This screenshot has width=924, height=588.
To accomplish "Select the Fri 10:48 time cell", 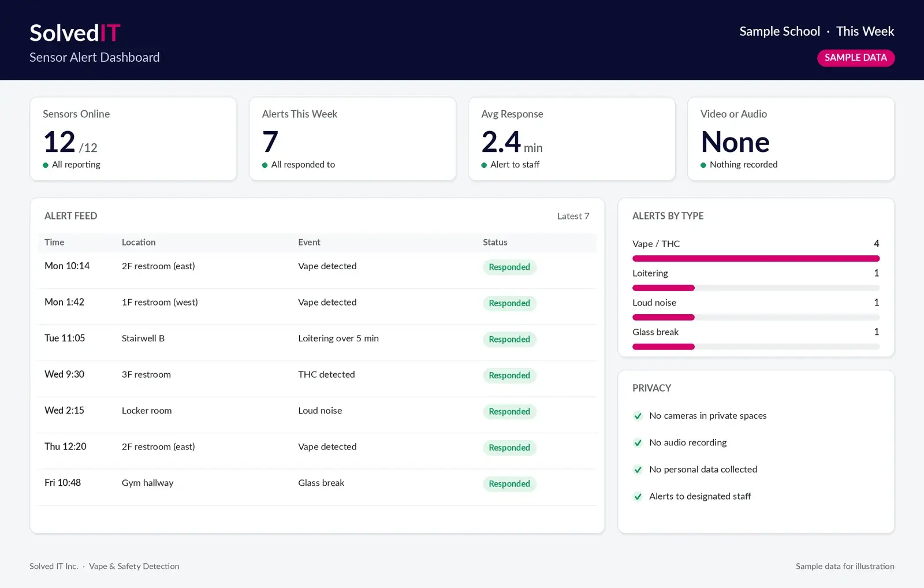I will coord(62,482).
